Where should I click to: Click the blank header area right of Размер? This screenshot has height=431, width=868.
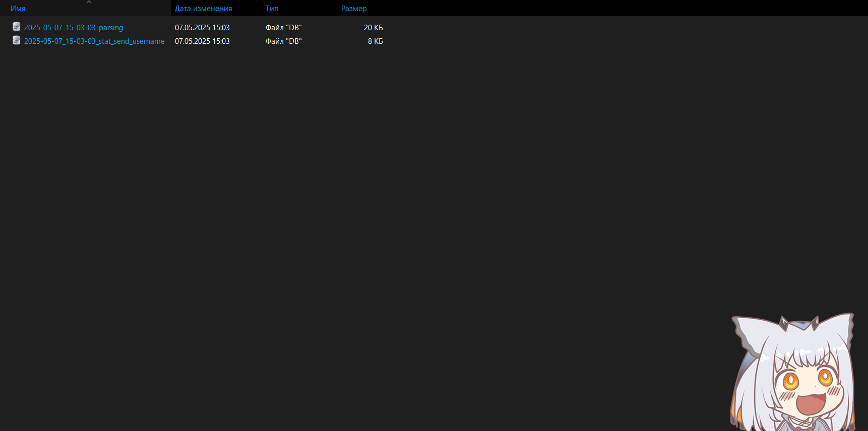pyautogui.click(x=605, y=9)
